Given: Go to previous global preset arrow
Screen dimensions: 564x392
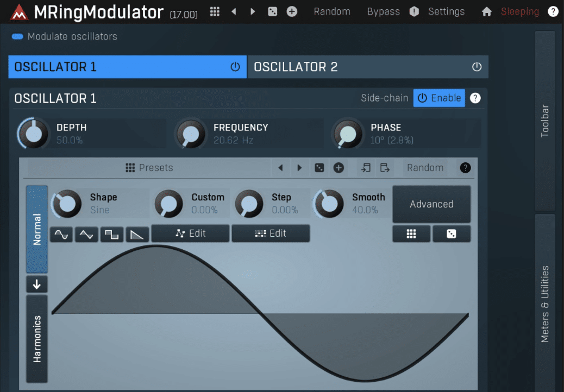Looking at the screenshot, I should (234, 11).
